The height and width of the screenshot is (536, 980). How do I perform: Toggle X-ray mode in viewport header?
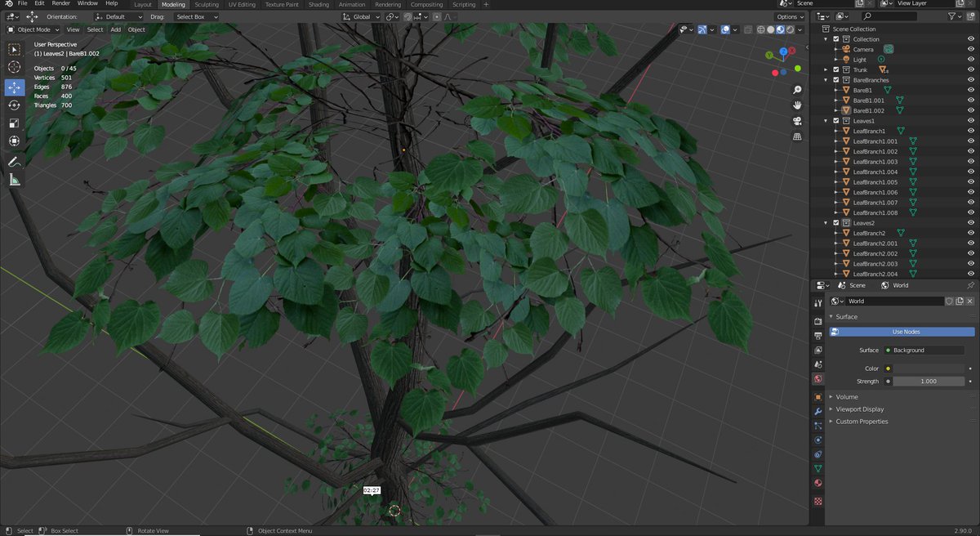(x=748, y=29)
